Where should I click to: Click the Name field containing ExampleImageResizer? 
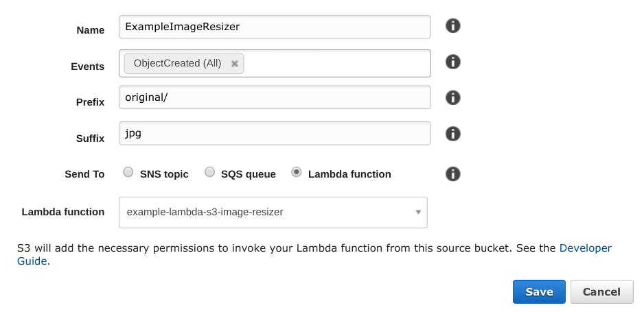(x=275, y=27)
